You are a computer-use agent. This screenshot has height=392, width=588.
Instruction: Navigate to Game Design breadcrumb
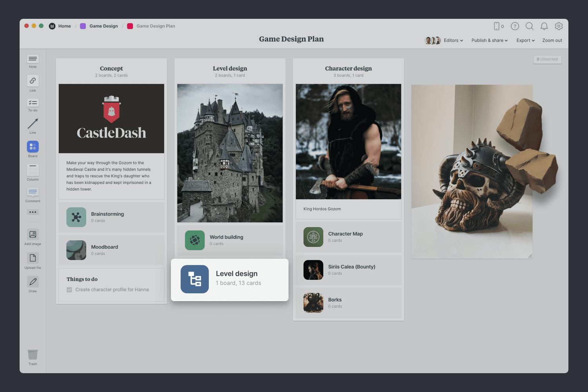click(x=103, y=26)
